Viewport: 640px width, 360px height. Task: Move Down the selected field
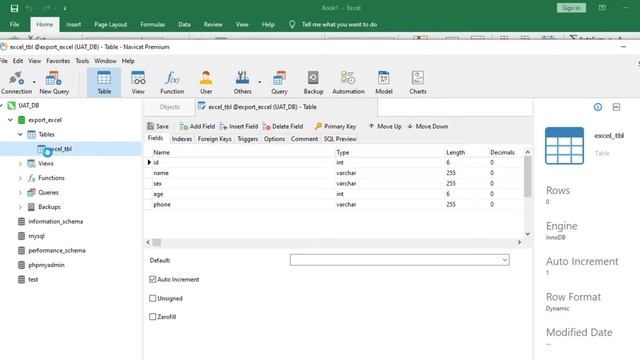pos(427,126)
